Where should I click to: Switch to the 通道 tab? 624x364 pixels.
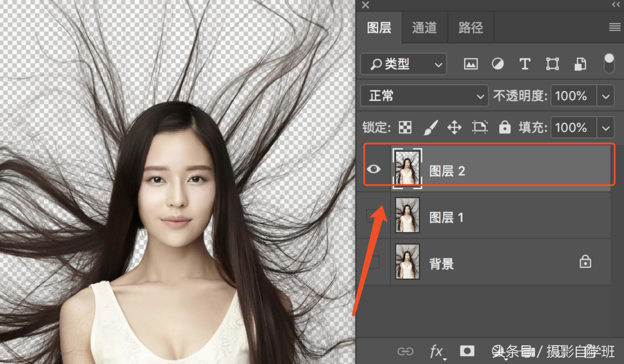424,28
